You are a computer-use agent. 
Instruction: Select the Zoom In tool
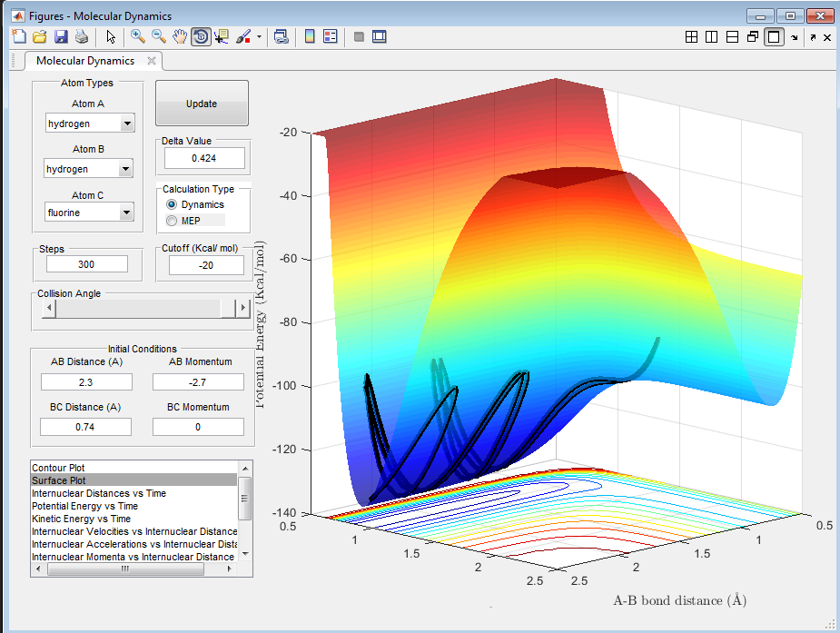click(138, 36)
